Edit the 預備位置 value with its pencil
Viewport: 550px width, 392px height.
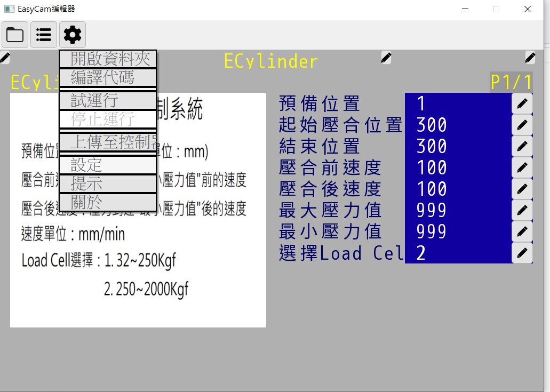coord(522,103)
